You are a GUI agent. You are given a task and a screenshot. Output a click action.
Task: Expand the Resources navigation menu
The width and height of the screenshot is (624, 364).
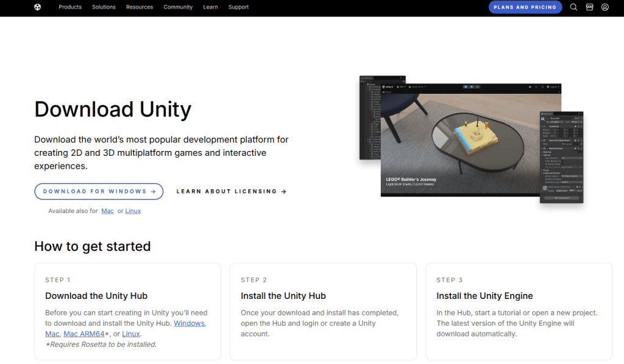140,7
